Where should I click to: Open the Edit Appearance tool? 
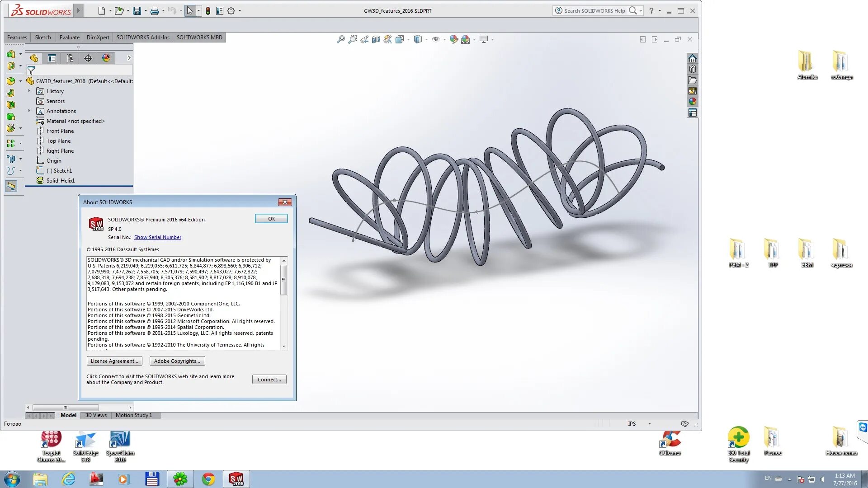click(x=453, y=39)
